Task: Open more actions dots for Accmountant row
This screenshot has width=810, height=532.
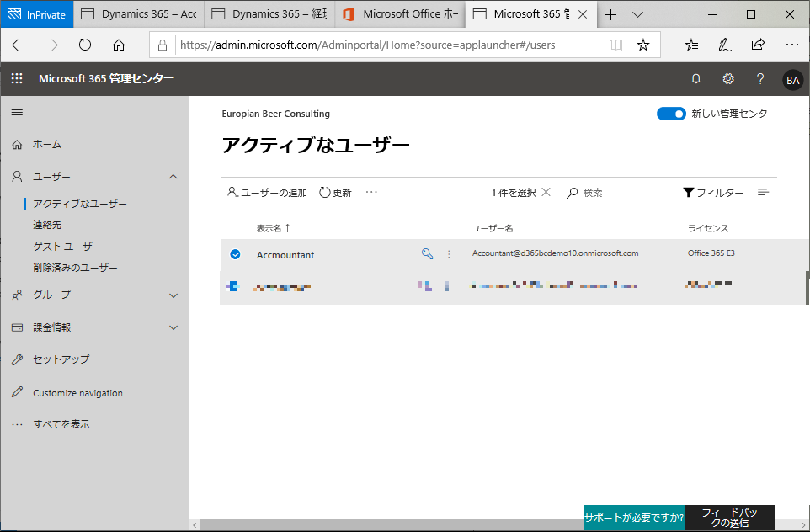Action: [x=449, y=254]
